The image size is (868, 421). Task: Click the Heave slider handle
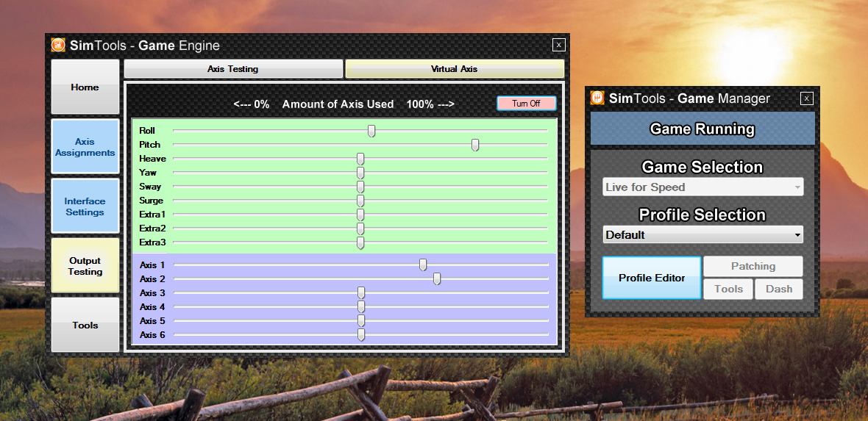click(360, 159)
